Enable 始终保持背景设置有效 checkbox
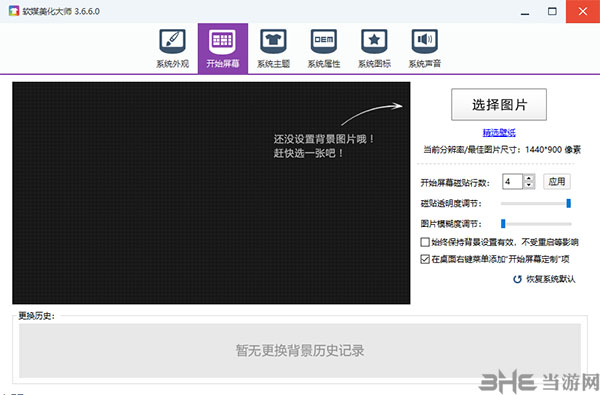Image resolution: width=600 pixels, height=395 pixels. click(x=425, y=242)
